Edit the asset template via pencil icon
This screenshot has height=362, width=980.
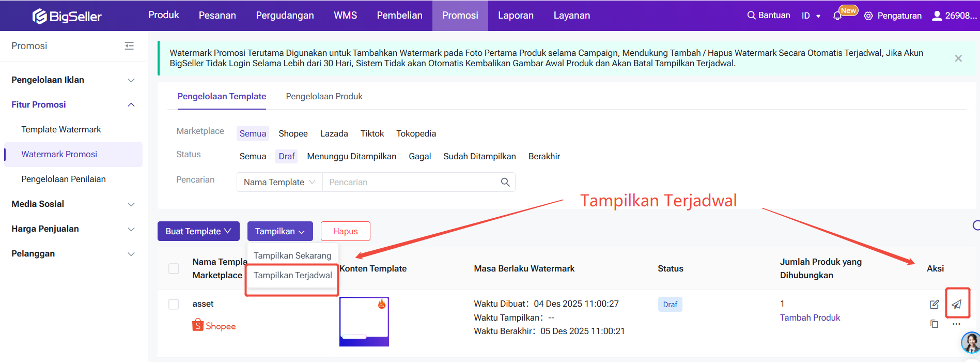[x=934, y=304]
